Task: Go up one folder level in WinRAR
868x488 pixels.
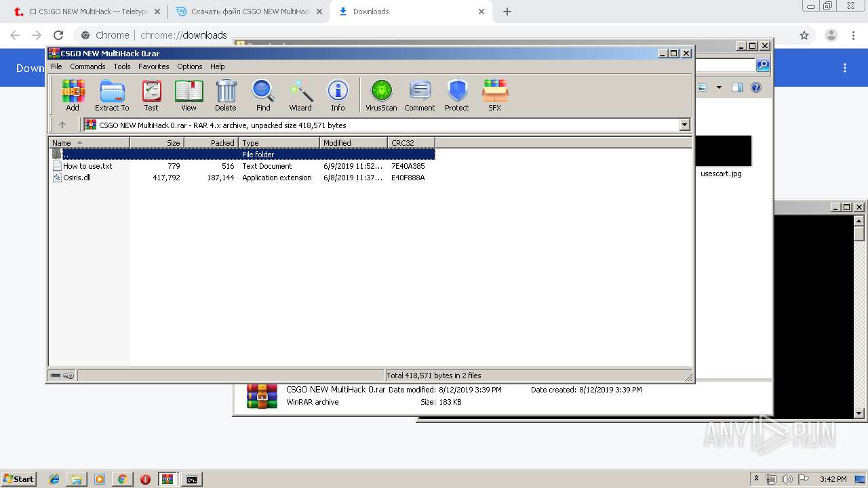Action: point(62,125)
